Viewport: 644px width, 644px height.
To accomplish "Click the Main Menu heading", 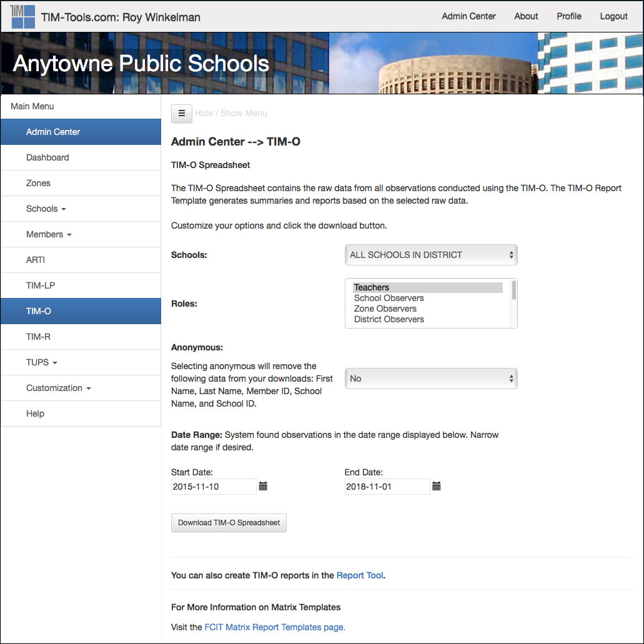I will pyautogui.click(x=32, y=106).
